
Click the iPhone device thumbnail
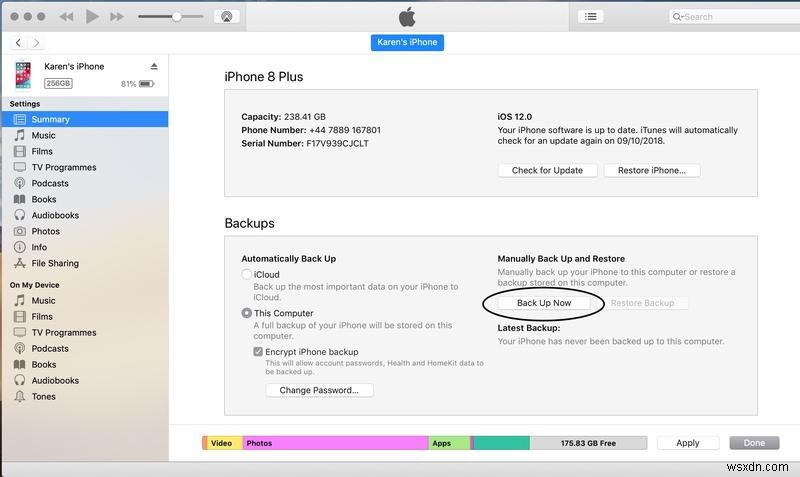(23, 74)
